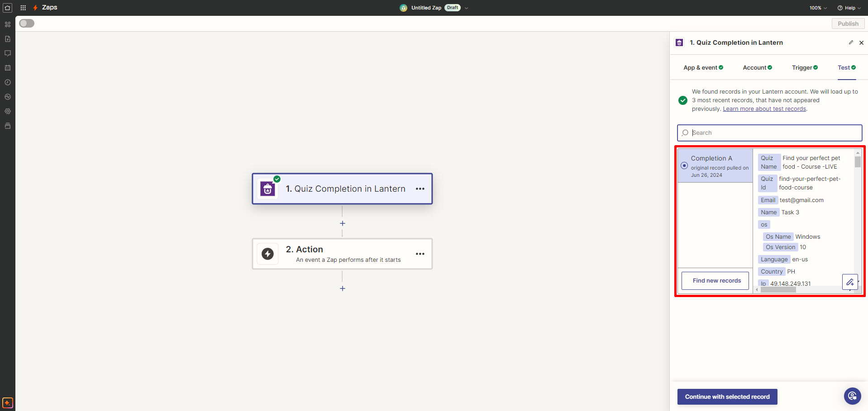Screen dimensions: 868x411
Task: Click the lightning icon on Action step
Action: tap(267, 254)
